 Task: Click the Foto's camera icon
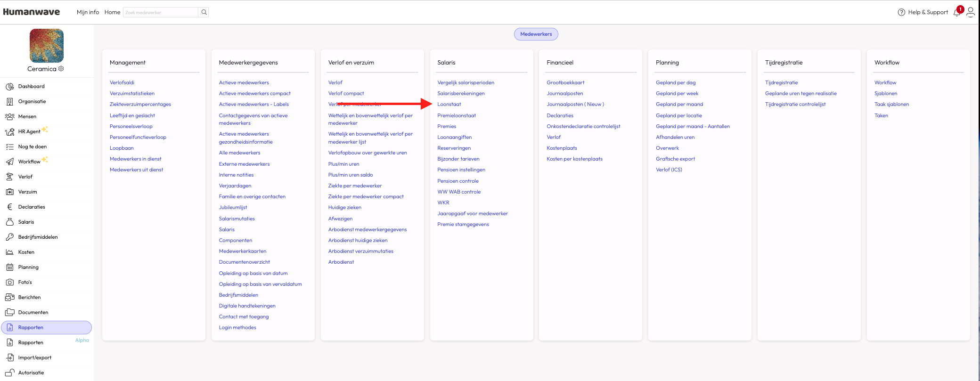[x=9, y=283]
